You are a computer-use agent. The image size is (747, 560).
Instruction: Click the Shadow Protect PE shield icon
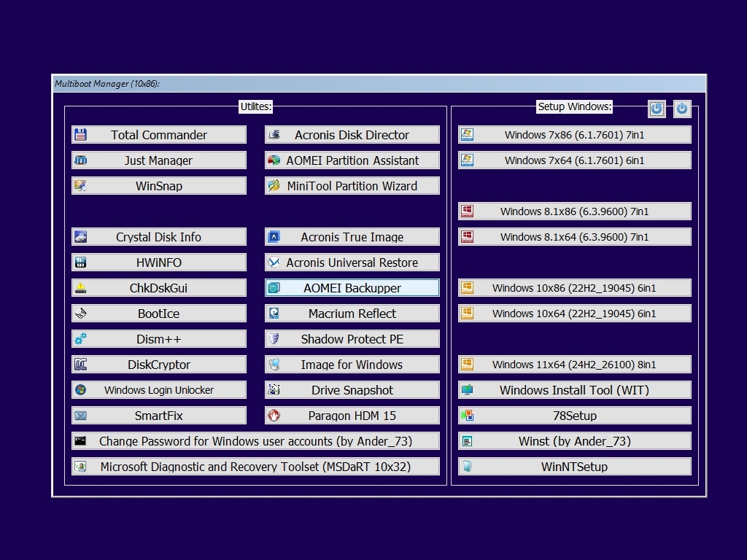[274, 338]
